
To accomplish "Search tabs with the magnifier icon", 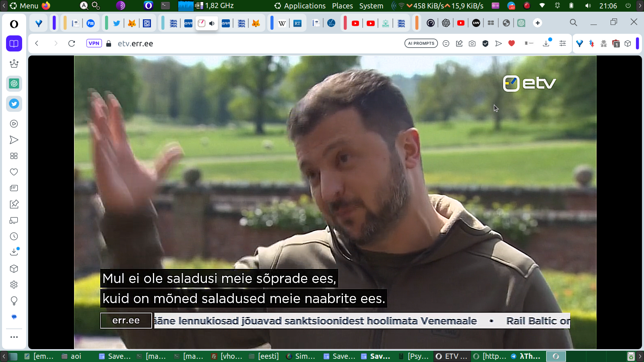I will [574, 23].
